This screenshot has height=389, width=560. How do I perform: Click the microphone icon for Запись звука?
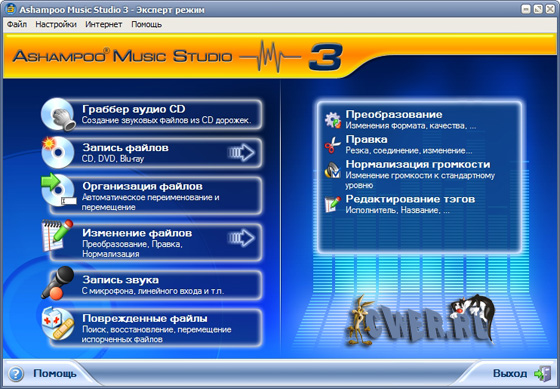pyautogui.click(x=57, y=283)
